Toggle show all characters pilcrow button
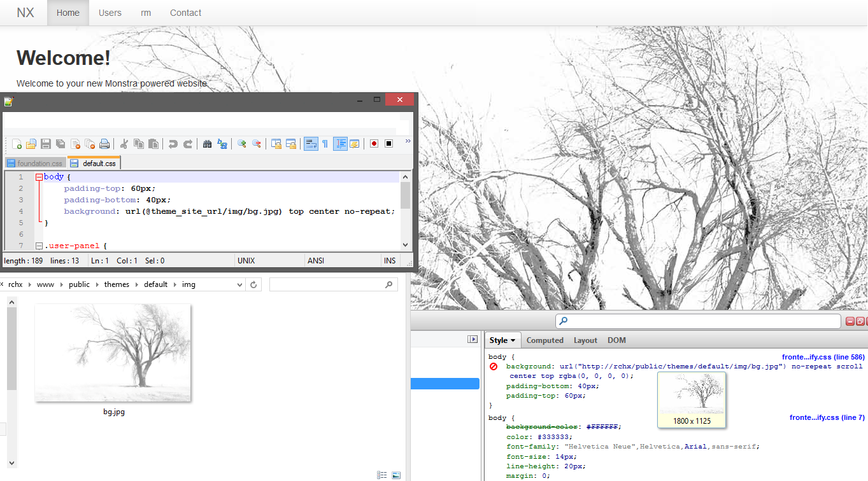Viewport: 868px width, 481px height. click(325, 144)
